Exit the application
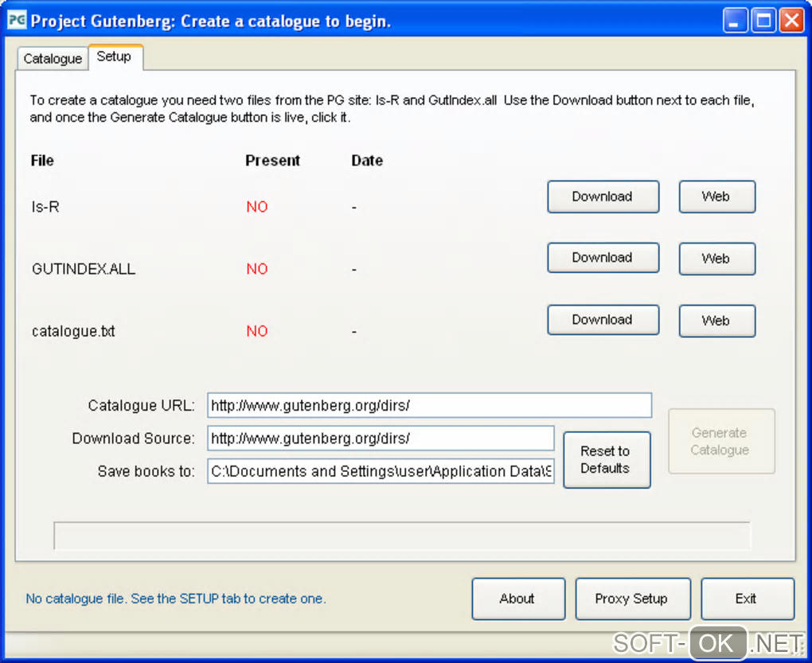 (748, 599)
